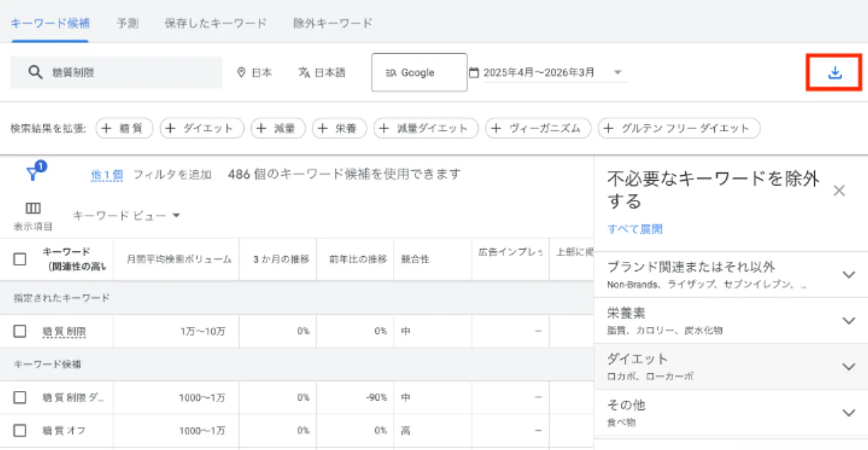Add 減量 chip to broaden search
This screenshot has height=450, width=868.
[x=278, y=128]
